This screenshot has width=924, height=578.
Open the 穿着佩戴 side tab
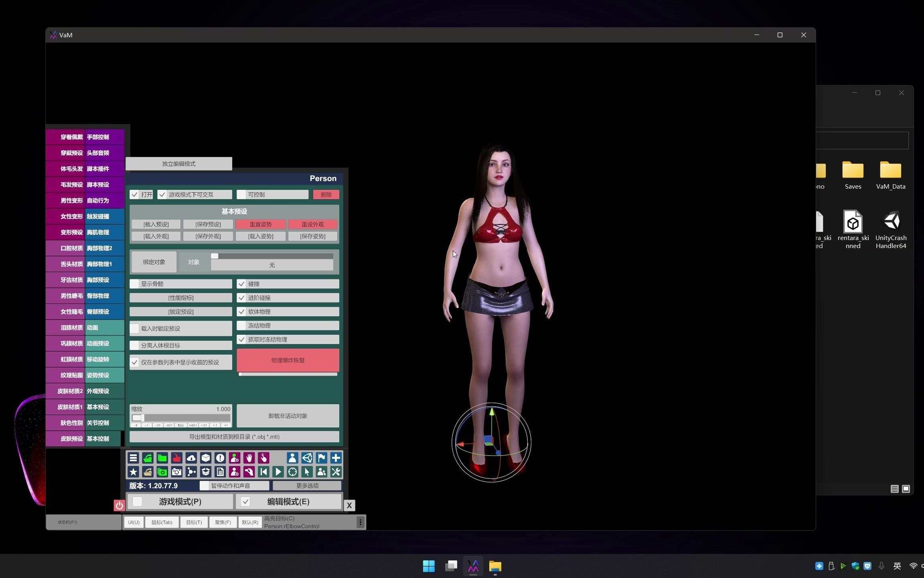[65, 137]
